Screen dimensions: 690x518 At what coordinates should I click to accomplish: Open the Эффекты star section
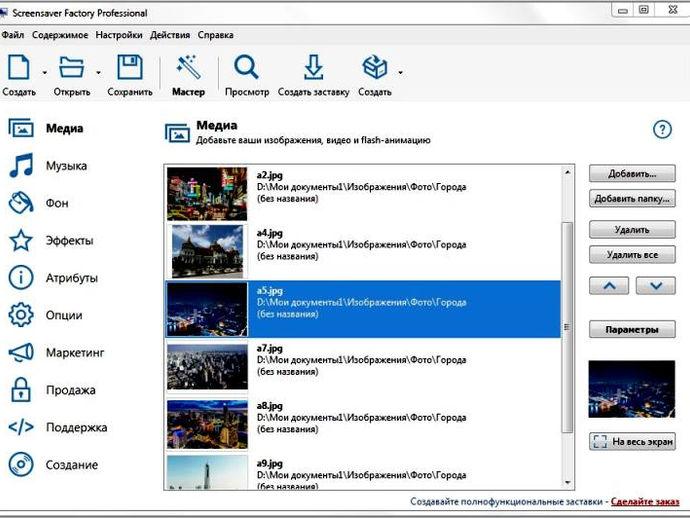click(x=51, y=241)
